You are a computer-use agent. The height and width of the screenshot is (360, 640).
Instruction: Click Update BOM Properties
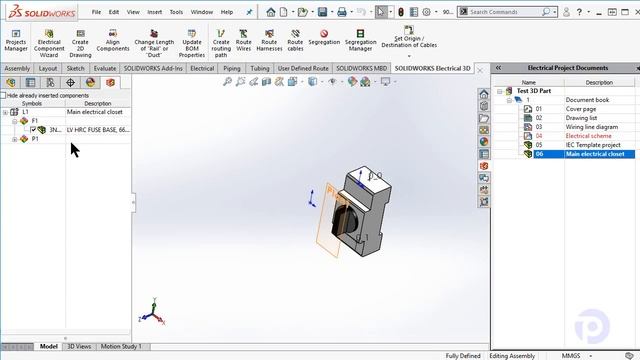click(x=191, y=43)
